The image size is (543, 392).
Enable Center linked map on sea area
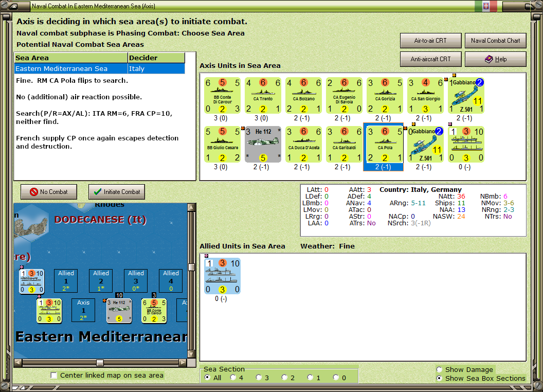click(53, 376)
